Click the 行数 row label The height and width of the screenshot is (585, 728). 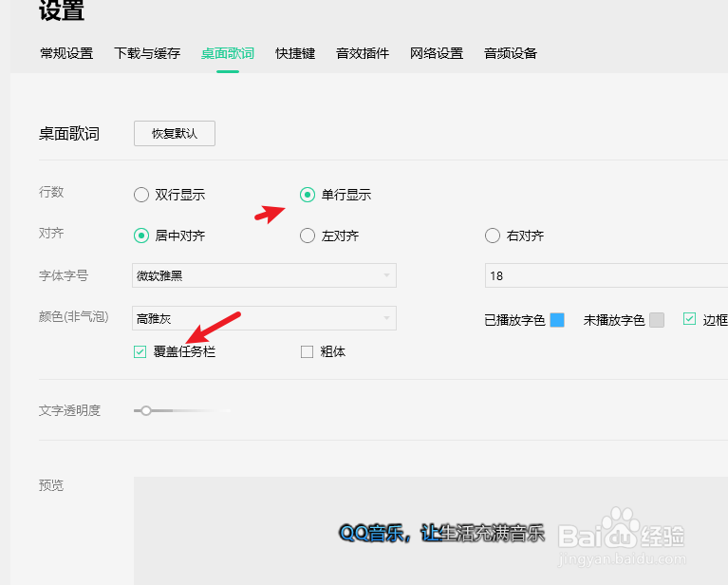point(51,192)
